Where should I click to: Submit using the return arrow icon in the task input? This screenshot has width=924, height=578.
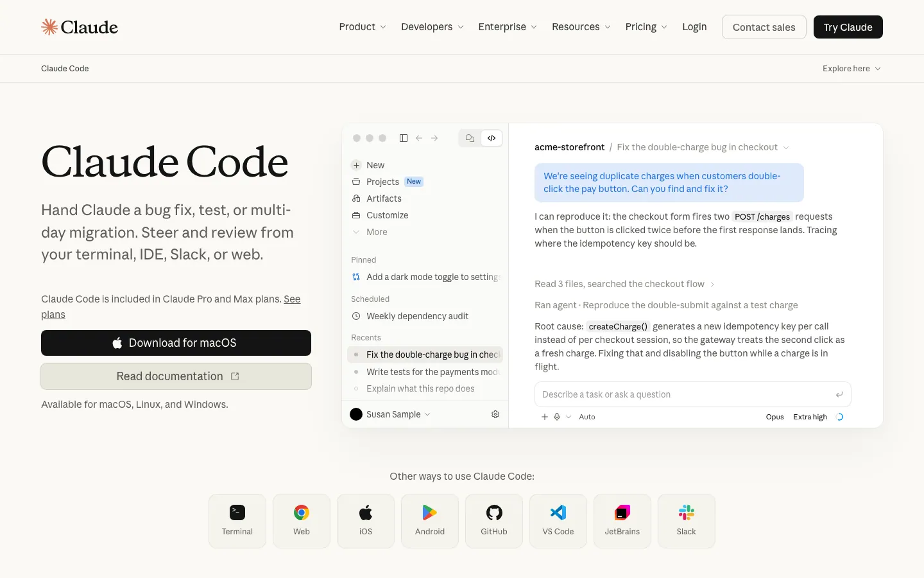[839, 394]
